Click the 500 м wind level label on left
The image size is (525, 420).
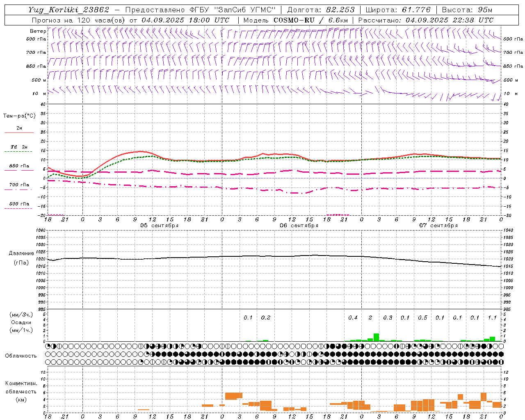point(39,80)
